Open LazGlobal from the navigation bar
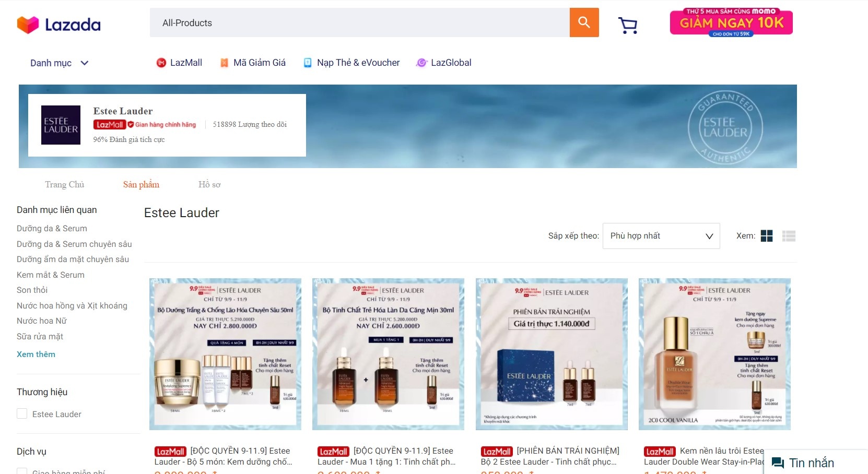The image size is (868, 474). click(x=443, y=63)
